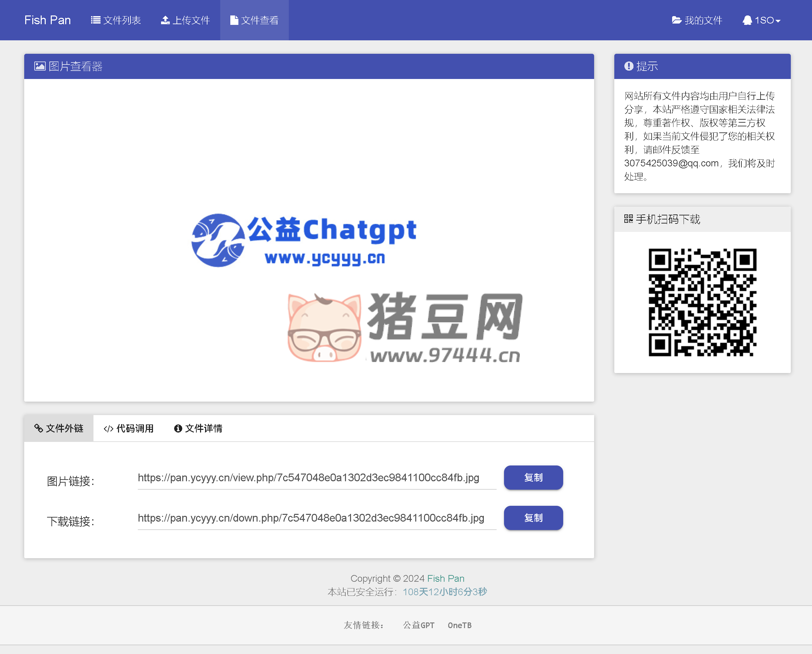Click the open-folder icon beside 我的文件

[x=677, y=20]
